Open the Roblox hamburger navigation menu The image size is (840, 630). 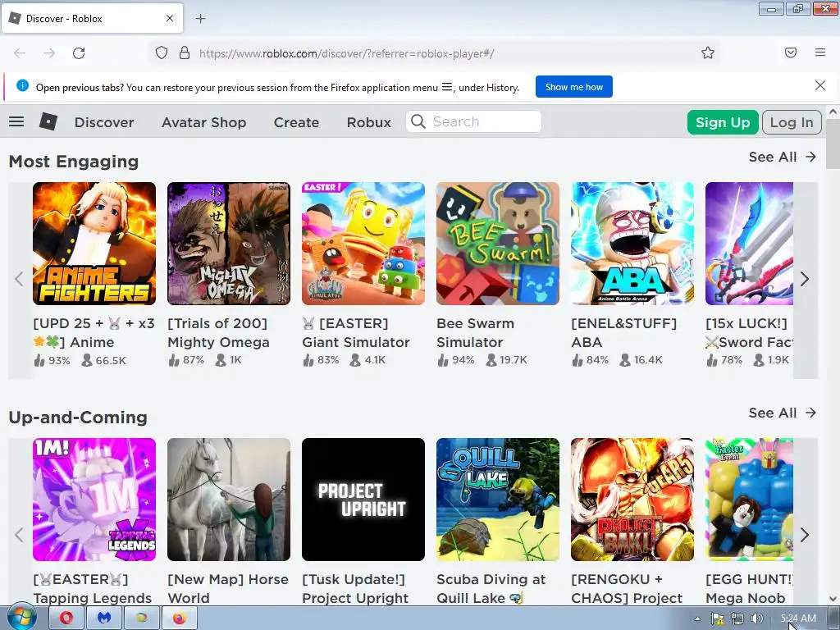pos(16,121)
